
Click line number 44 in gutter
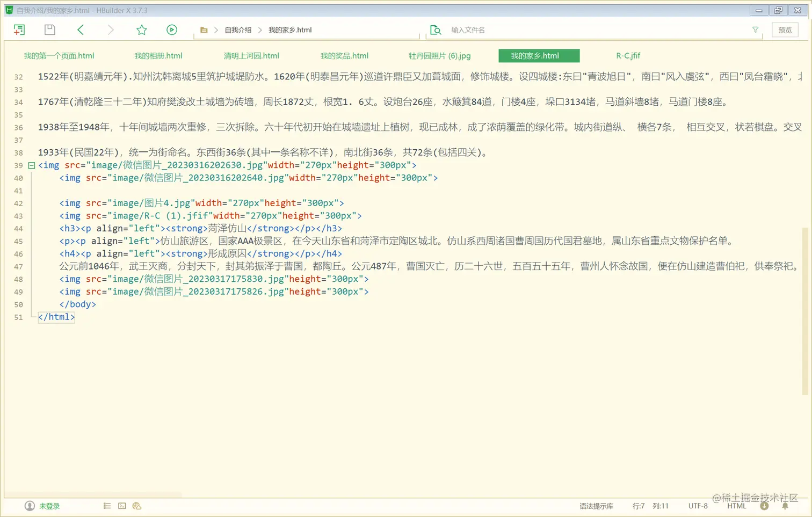[x=19, y=229]
